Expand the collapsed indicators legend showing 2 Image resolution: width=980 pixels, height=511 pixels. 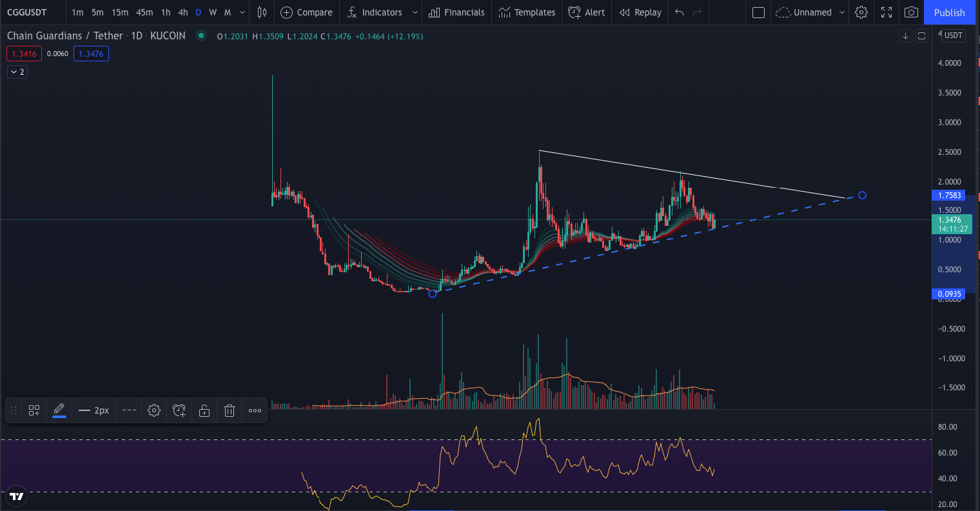(x=17, y=72)
